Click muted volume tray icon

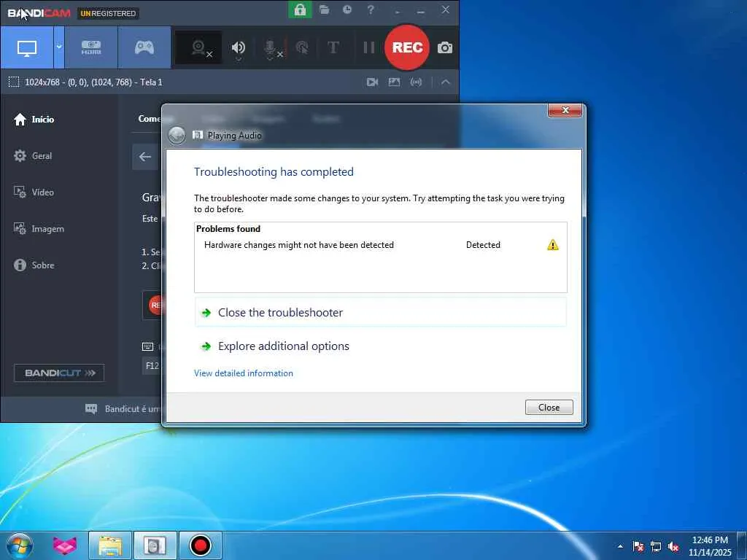pos(673,546)
